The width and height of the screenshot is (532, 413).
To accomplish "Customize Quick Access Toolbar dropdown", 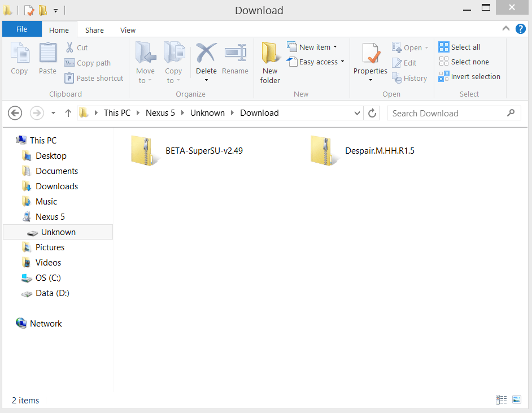I will [55, 11].
